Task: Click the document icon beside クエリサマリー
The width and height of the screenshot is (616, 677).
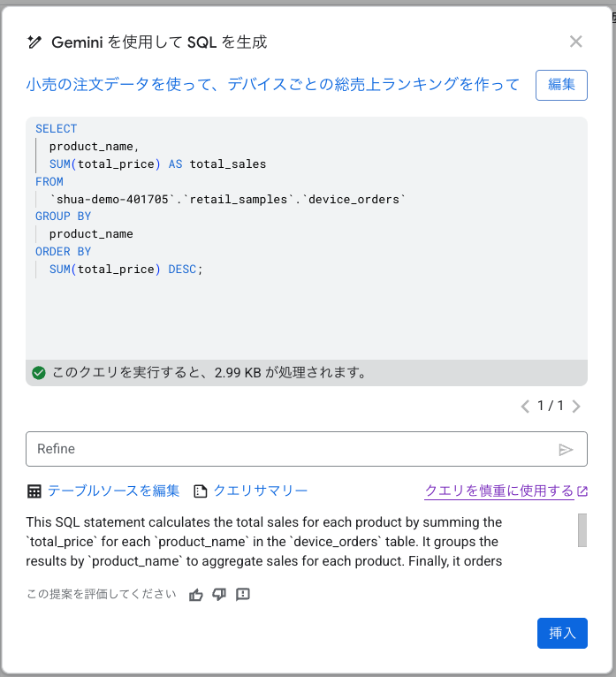Action: click(200, 491)
